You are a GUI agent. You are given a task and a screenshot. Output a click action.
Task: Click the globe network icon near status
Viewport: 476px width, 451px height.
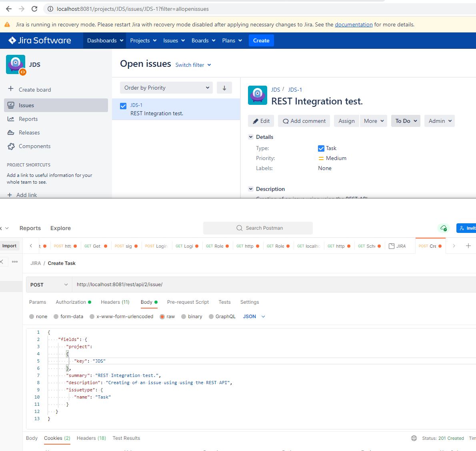click(x=414, y=438)
